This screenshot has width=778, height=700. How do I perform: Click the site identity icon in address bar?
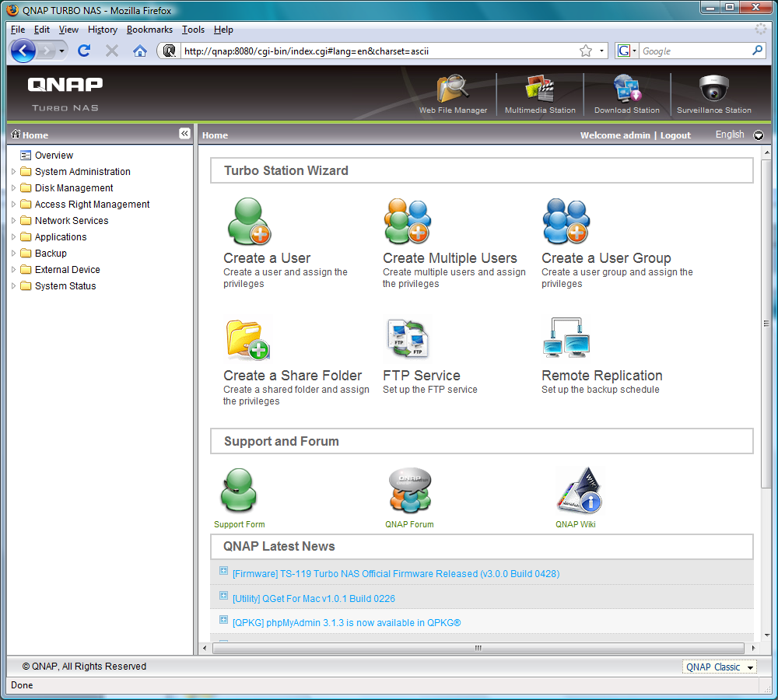tap(169, 51)
